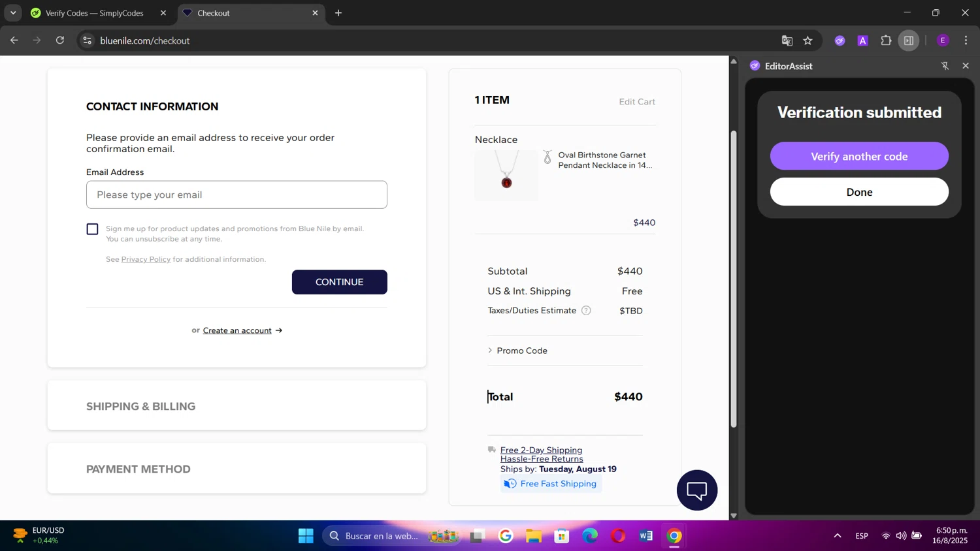Viewport: 980px width, 551px height.
Task: Click the purple 'A' extension icon
Action: (x=863, y=40)
